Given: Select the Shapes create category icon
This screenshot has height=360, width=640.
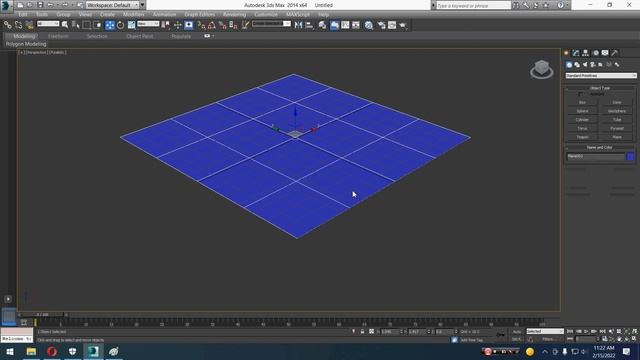Looking at the screenshot, I should pos(577,64).
